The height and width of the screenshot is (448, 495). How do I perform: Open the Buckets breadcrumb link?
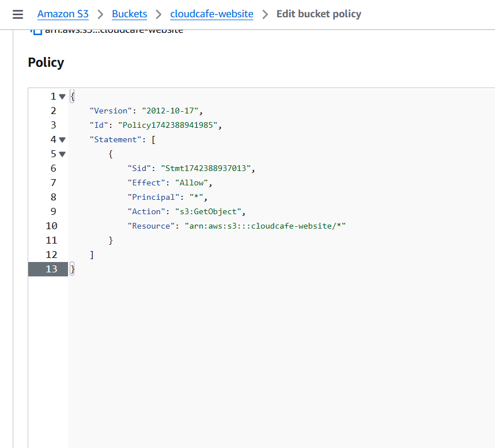(130, 14)
